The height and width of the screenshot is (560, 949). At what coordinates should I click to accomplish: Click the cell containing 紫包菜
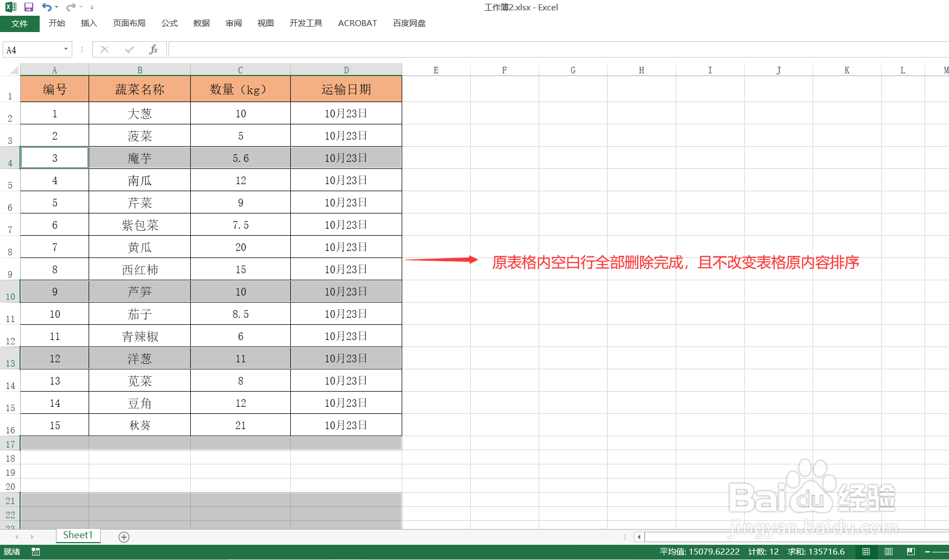(140, 225)
